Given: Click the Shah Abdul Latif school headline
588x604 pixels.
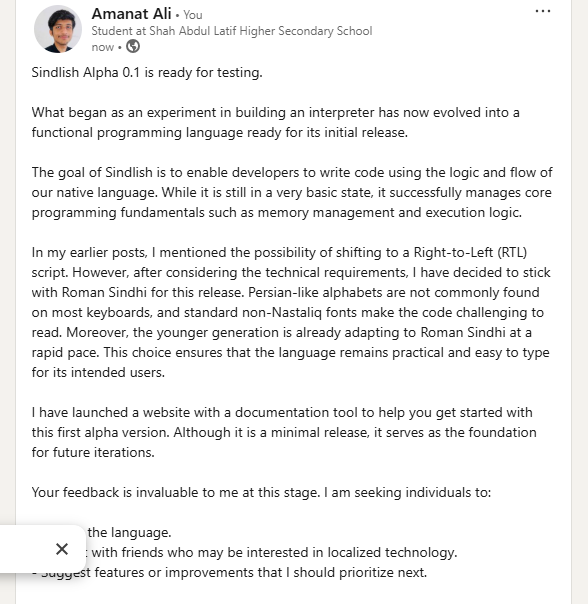Looking at the screenshot, I should coord(232,31).
